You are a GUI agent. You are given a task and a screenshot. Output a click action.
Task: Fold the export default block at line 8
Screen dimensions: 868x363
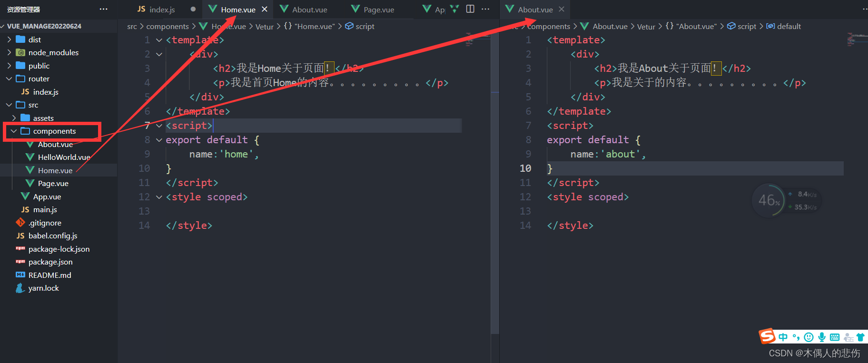point(159,140)
